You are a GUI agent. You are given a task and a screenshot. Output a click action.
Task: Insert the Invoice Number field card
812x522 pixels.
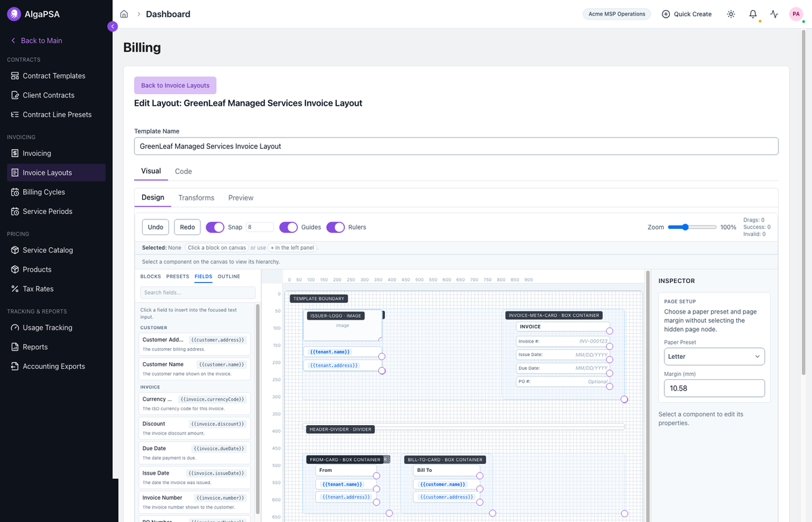(194, 502)
